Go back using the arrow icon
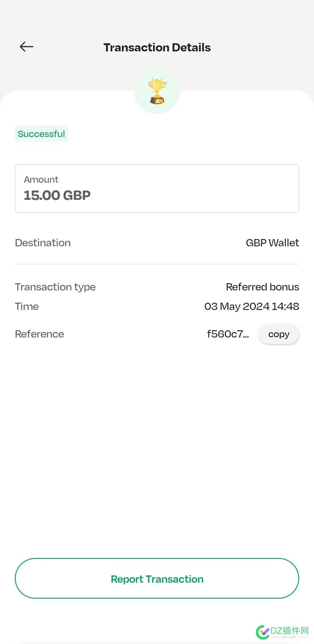The height and width of the screenshot is (644, 314). [26, 46]
